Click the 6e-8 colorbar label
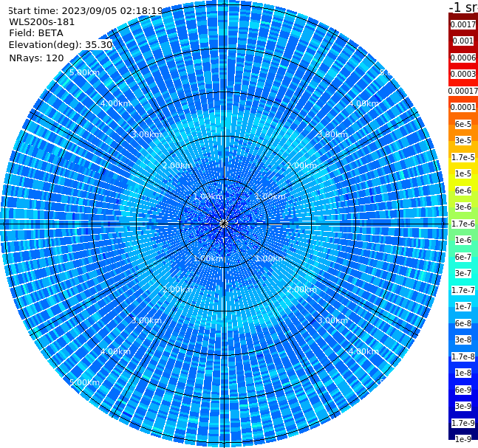Image resolution: width=478 pixels, height=448 pixels. point(463,323)
